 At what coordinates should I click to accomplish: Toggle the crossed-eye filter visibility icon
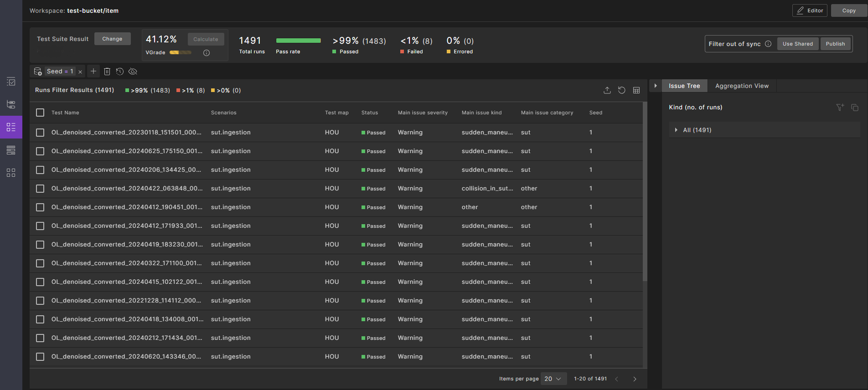pyautogui.click(x=133, y=72)
